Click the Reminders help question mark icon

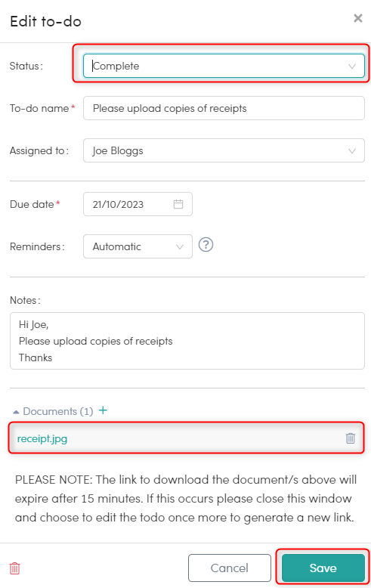coord(206,245)
